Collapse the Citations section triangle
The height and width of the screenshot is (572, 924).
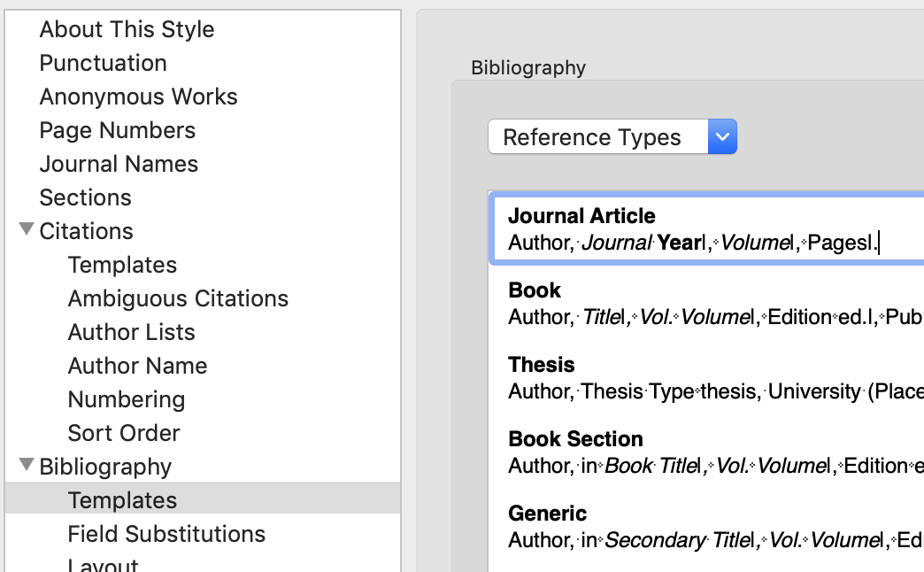(27, 231)
